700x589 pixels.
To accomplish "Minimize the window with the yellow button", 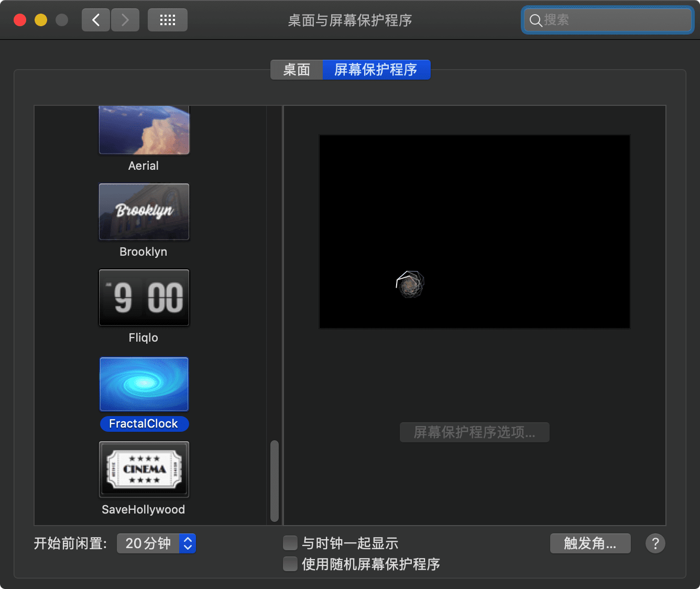I will click(41, 20).
